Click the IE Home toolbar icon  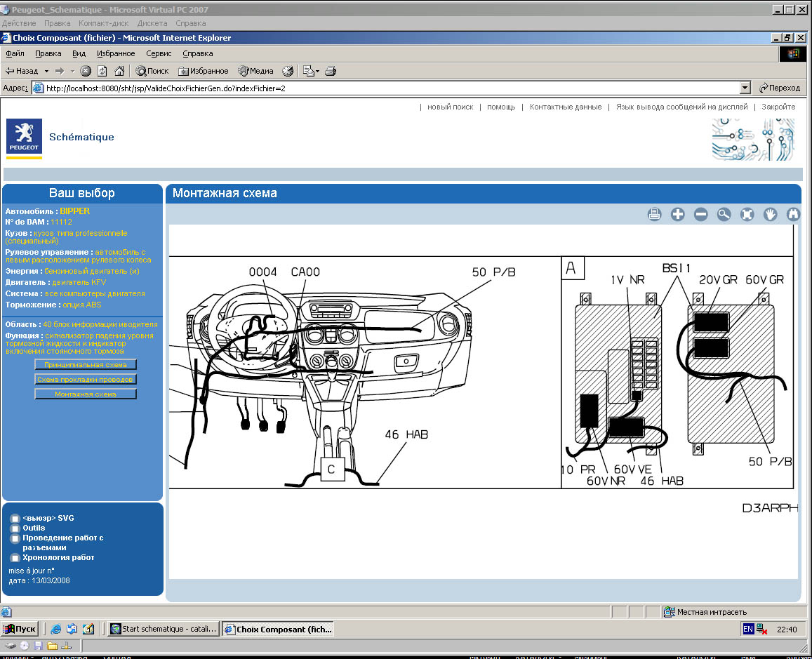point(119,71)
